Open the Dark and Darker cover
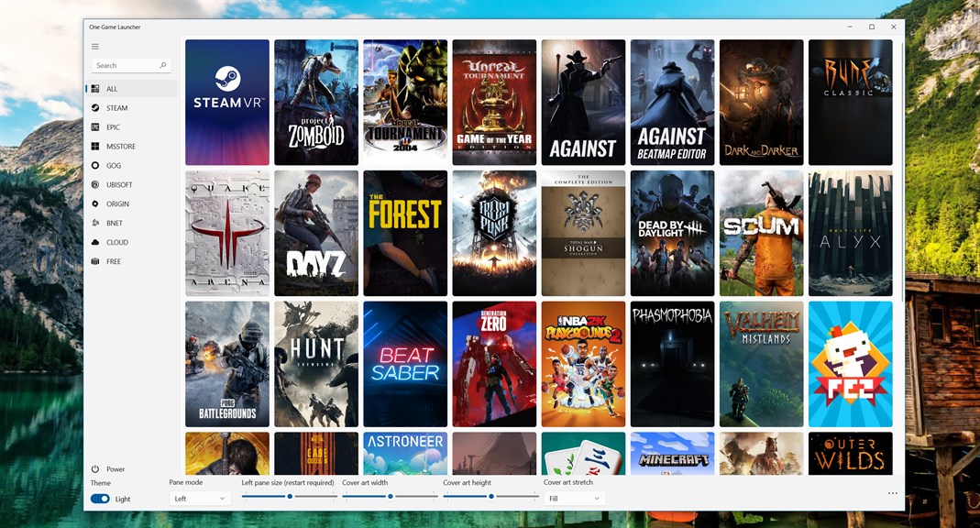The image size is (980, 528). pos(761,103)
